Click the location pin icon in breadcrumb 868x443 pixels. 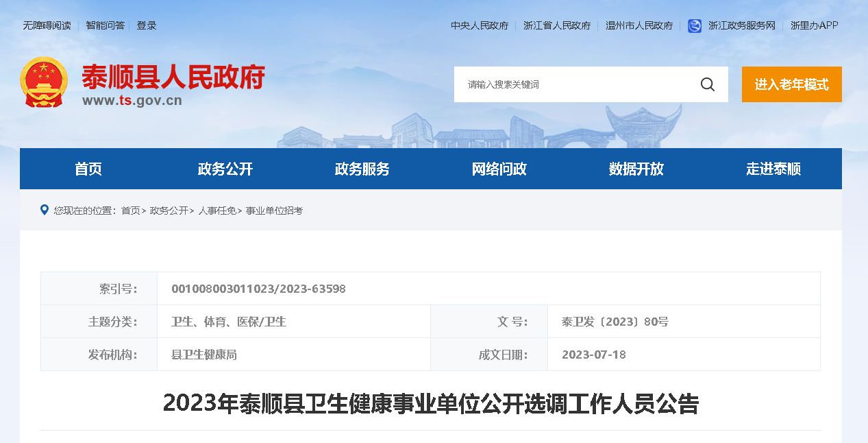[x=45, y=210]
